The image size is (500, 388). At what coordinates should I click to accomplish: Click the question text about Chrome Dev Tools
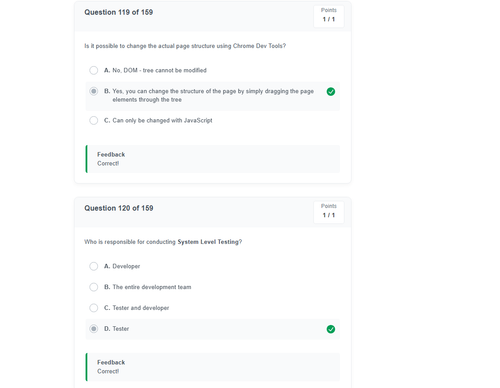click(x=185, y=46)
